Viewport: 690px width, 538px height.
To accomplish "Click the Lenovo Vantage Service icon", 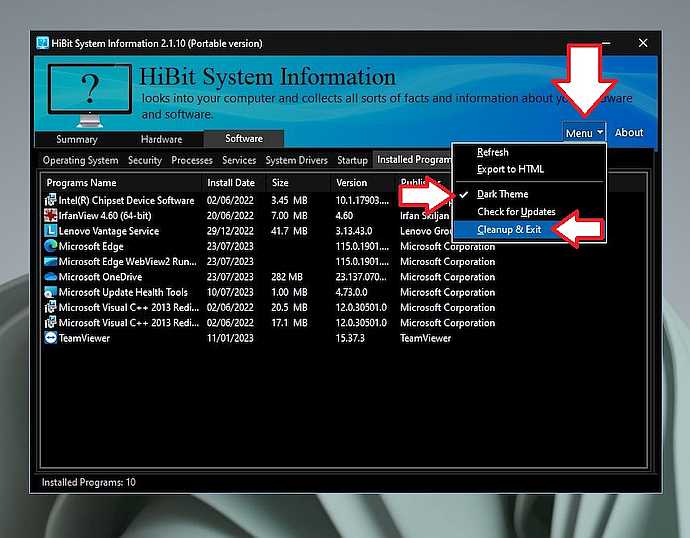I will pos(50,231).
